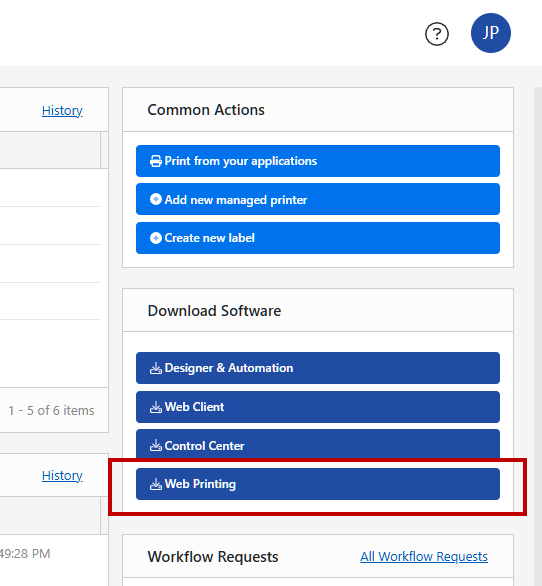542x586 pixels.
Task: Download the Web Printing software
Action: pos(318,484)
